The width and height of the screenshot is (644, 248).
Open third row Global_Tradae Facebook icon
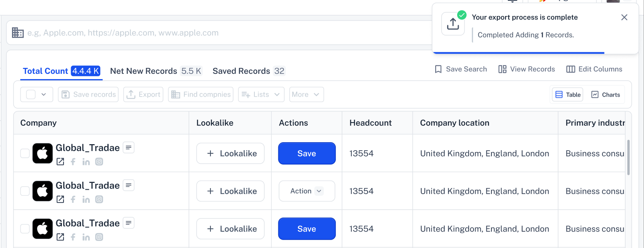(73, 237)
